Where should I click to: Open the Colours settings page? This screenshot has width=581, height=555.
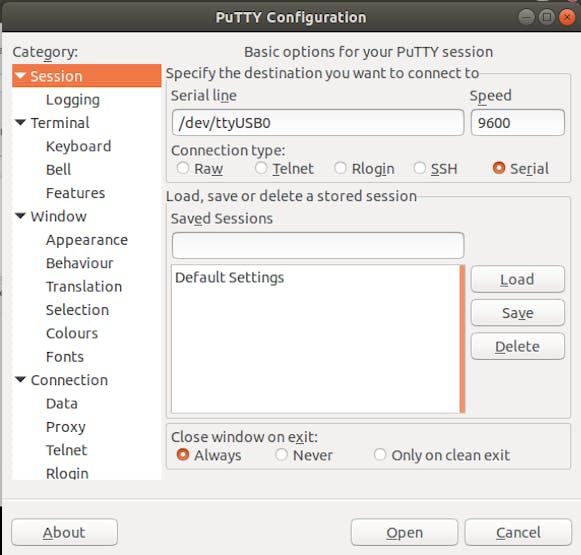72,333
